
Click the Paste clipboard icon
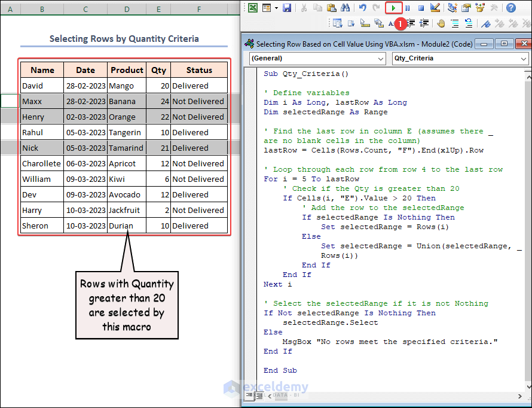tap(331, 8)
